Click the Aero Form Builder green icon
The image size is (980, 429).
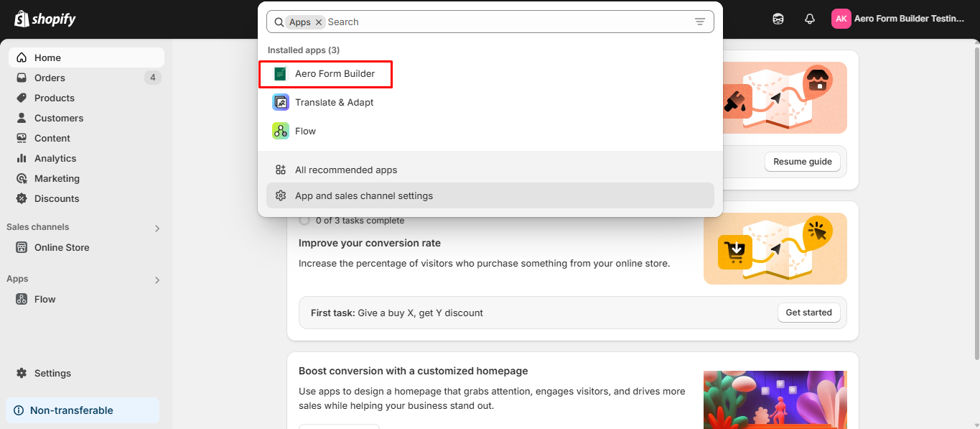[x=281, y=73]
